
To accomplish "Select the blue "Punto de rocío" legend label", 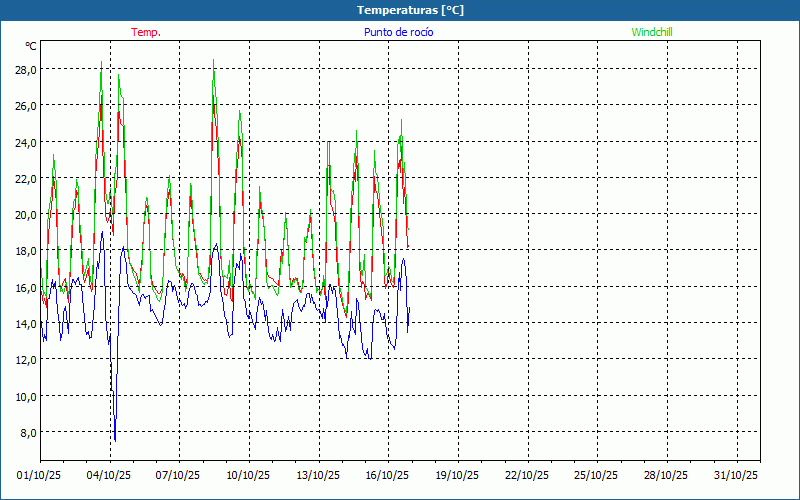I will point(399,32).
